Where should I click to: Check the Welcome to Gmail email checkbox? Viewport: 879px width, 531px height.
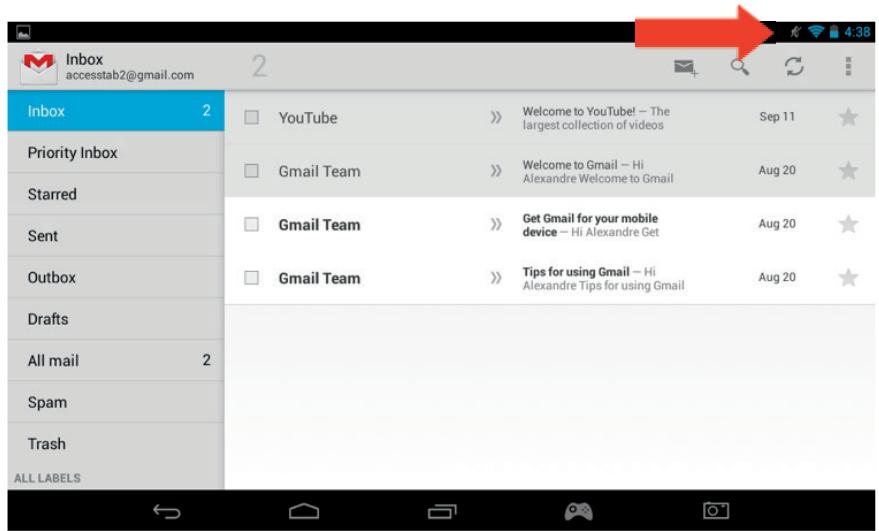click(x=251, y=170)
